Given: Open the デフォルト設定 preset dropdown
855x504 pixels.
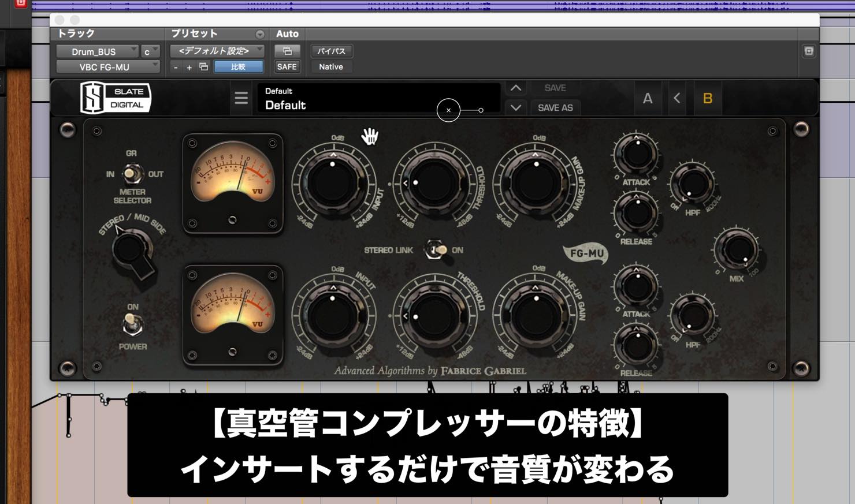Looking at the screenshot, I should coord(217,51).
